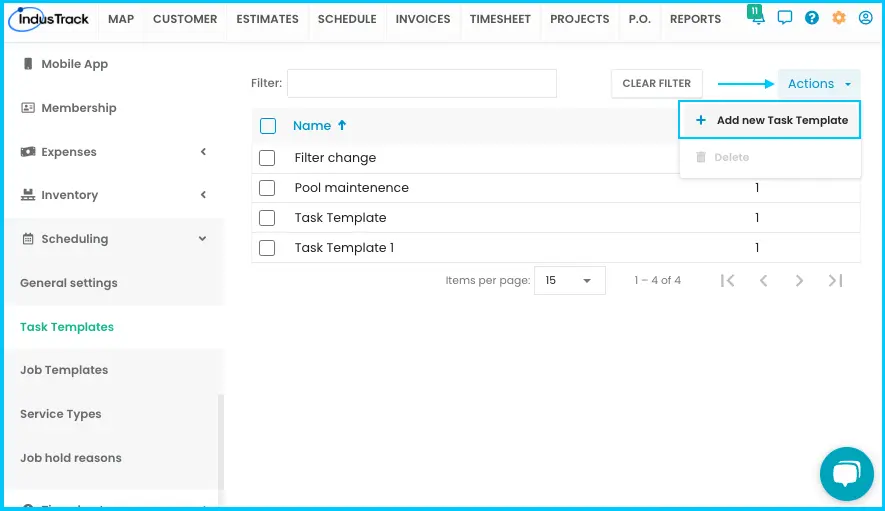Viewport: 885px width, 511px height.
Task: Expand the Expenses sidebar section chevron
Action: tap(203, 151)
